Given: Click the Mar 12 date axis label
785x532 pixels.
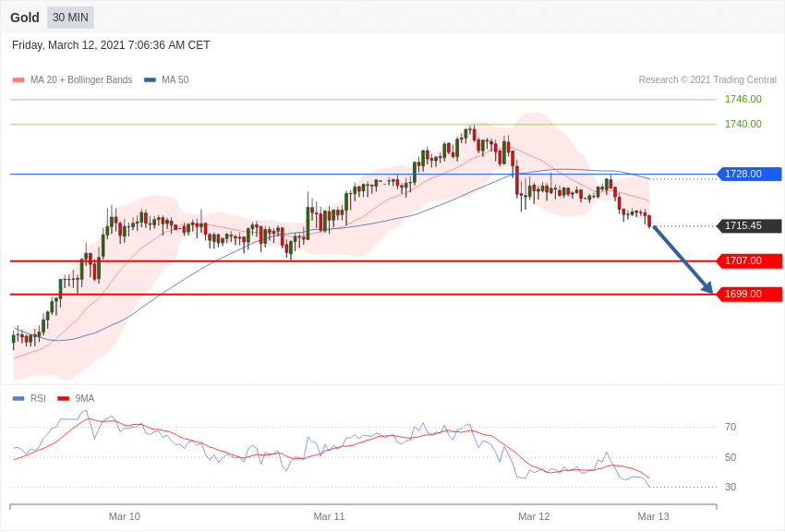Looking at the screenshot, I should (x=534, y=516).
